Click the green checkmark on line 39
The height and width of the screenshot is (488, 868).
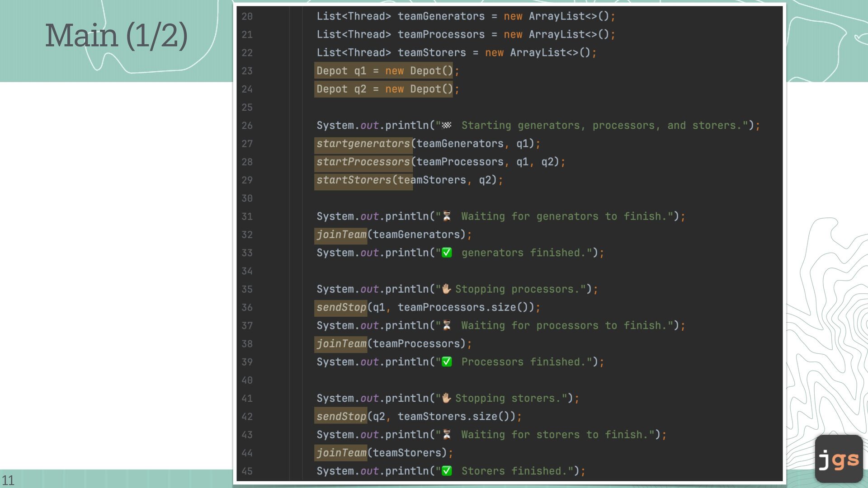pyautogui.click(x=447, y=362)
